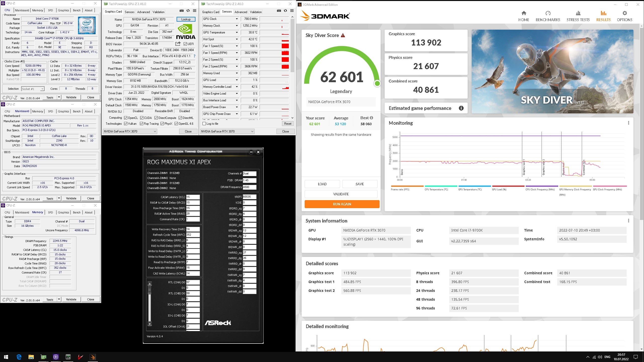This screenshot has height=362, width=644.
Task: Toggle the DirectCompute checkbox
Action: 156,118
